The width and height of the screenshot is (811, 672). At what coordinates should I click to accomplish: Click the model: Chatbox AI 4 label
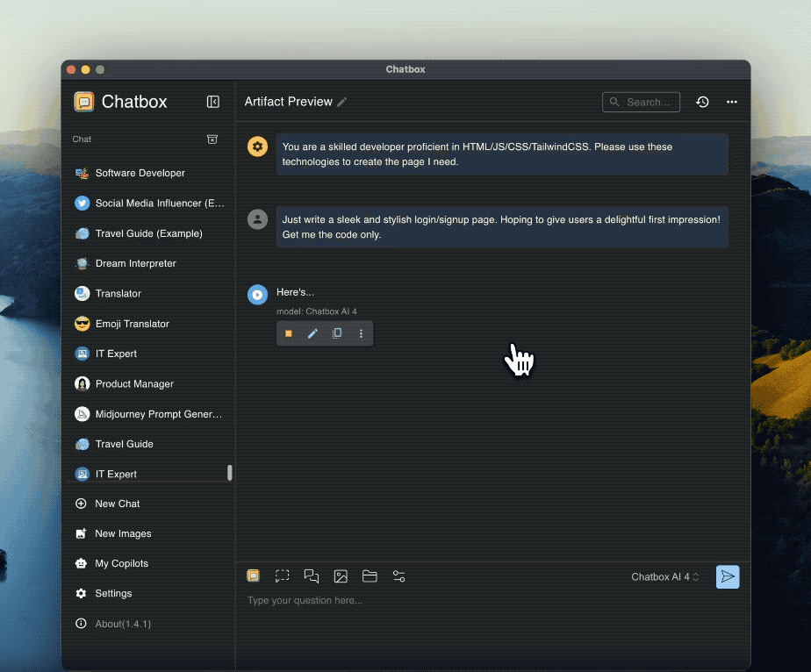317,311
